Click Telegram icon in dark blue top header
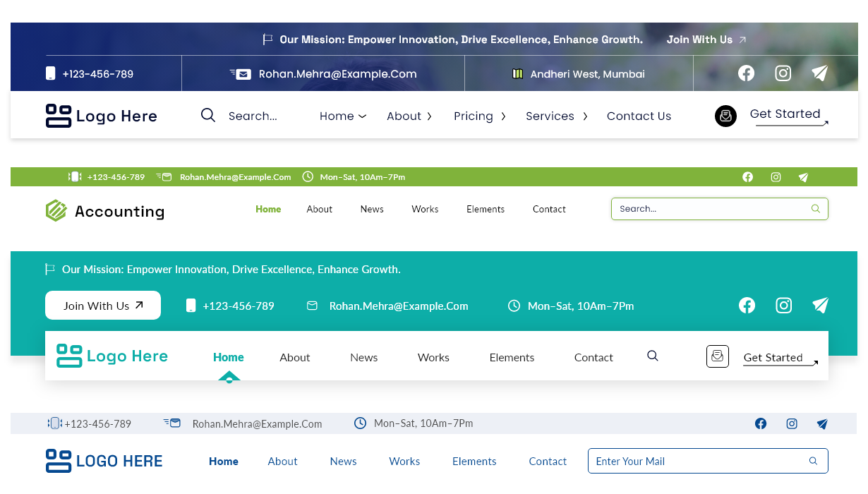This screenshot has height=494, width=868. [x=819, y=73]
